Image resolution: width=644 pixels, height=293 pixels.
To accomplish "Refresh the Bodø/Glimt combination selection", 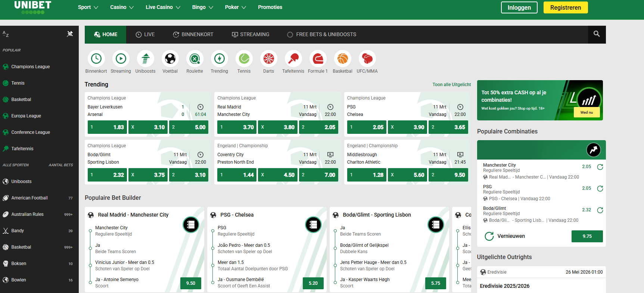I will 600,210.
